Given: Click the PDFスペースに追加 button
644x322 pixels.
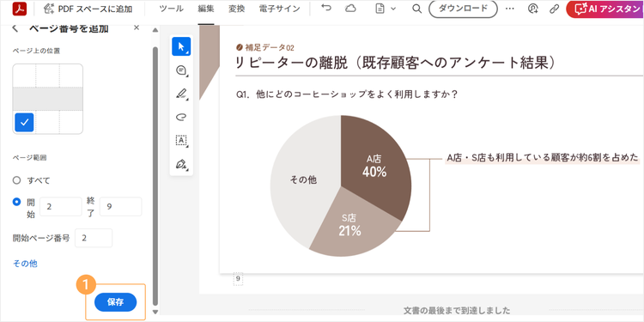Looking at the screenshot, I should coord(88,9).
